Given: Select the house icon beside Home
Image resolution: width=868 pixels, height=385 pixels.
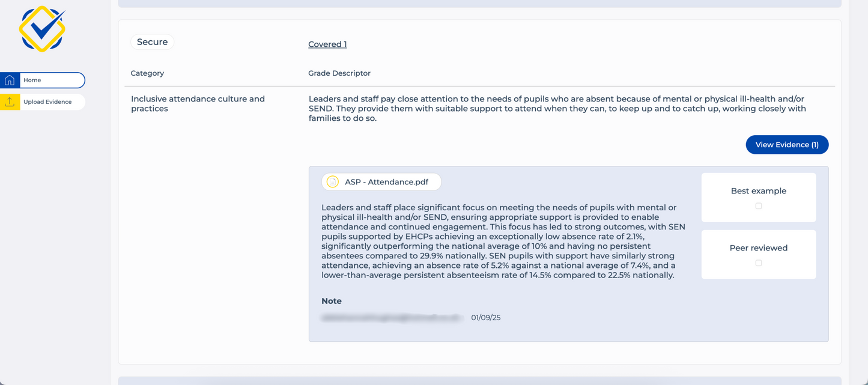Looking at the screenshot, I should coord(9,79).
